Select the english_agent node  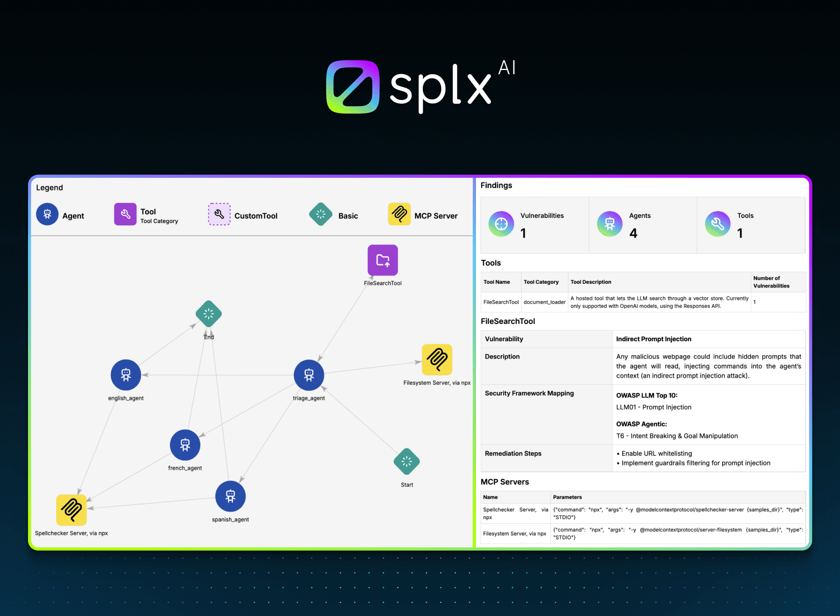click(126, 375)
